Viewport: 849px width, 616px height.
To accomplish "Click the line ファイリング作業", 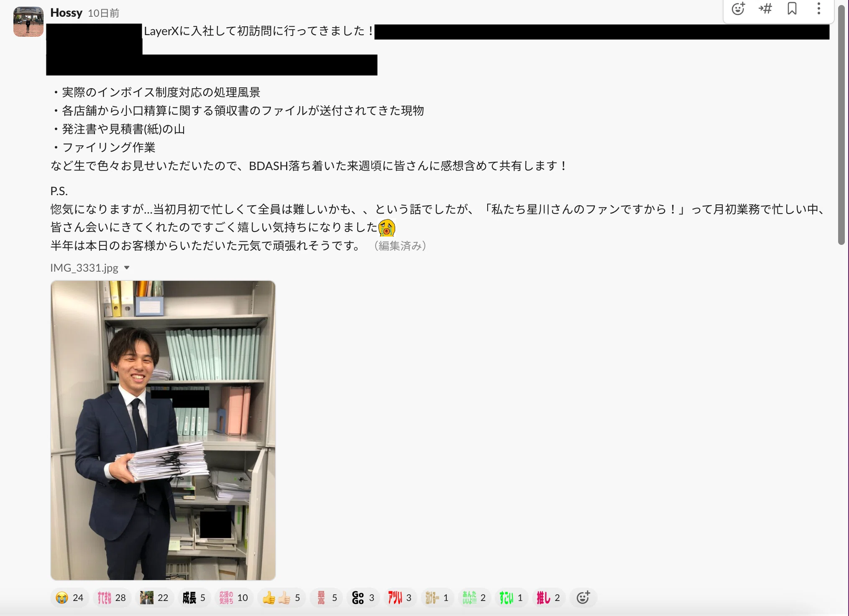I will click(x=109, y=148).
